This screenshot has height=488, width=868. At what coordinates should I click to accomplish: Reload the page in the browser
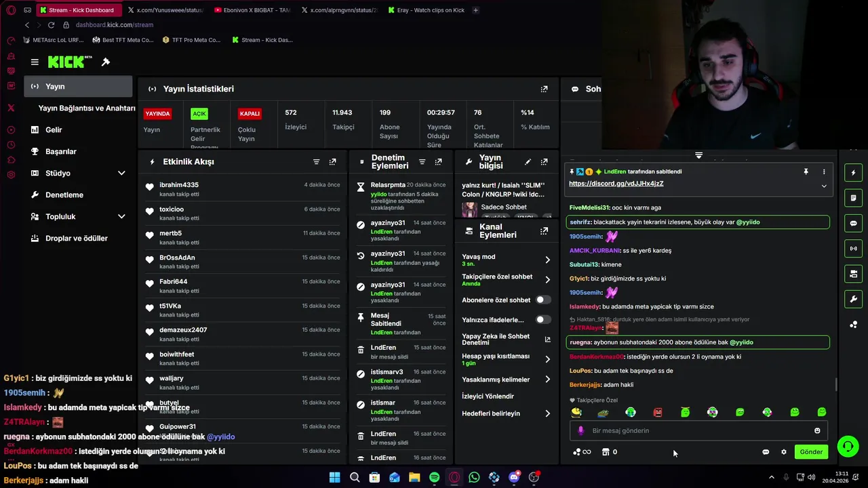51,25
